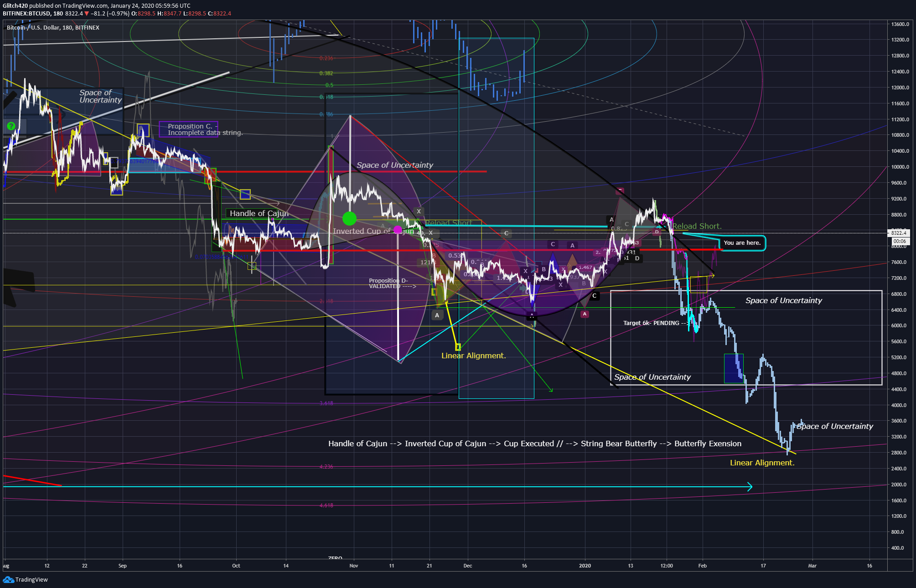This screenshot has height=588, width=916.
Task: Click the 4000.0 price axis label
Action: click(899, 405)
